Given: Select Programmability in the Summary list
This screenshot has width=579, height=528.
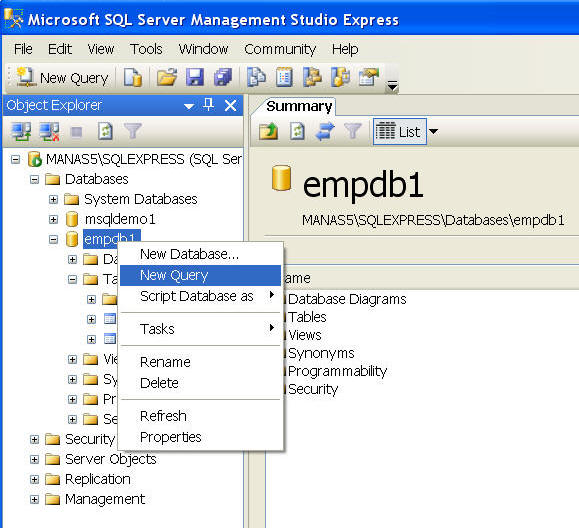Looking at the screenshot, I should coord(337,371).
